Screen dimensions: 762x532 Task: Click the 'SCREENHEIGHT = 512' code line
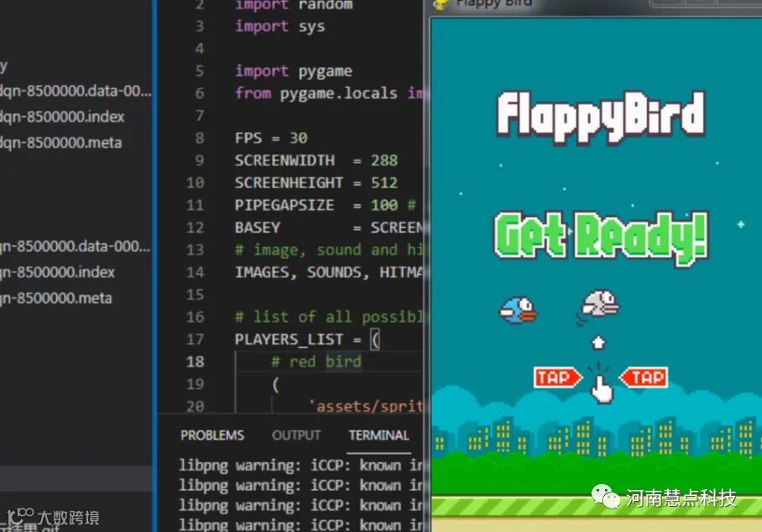pyautogui.click(x=317, y=183)
